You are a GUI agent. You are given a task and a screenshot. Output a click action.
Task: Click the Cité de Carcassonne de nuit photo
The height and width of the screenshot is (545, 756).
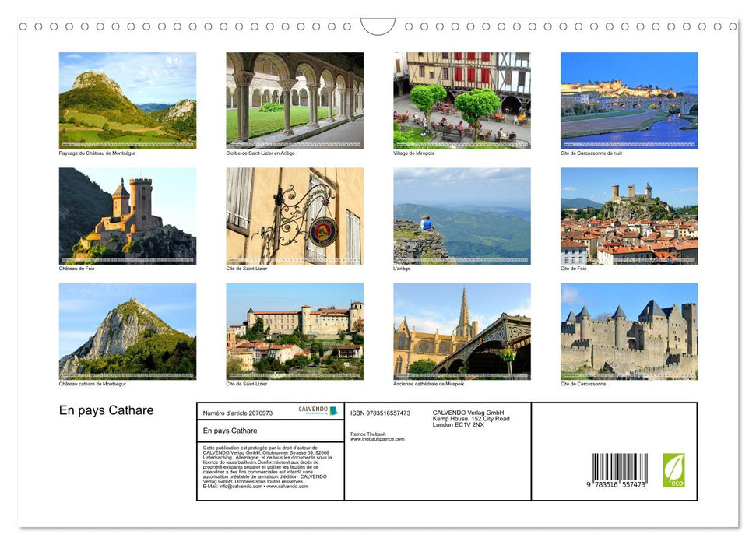[x=629, y=100]
